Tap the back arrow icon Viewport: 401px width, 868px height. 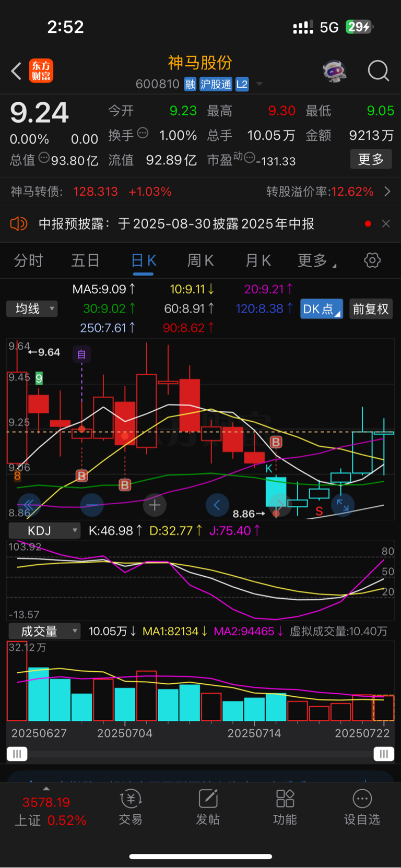pos(16,71)
